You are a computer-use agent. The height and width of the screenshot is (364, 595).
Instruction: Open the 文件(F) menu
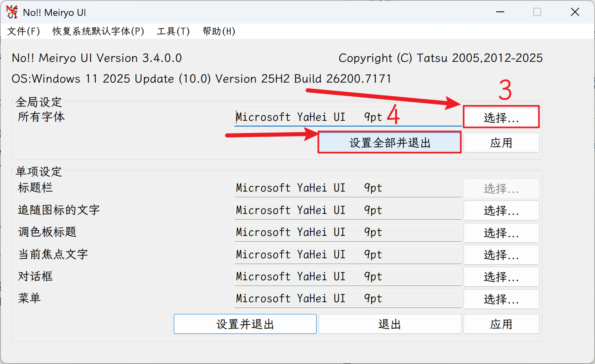[x=24, y=31]
